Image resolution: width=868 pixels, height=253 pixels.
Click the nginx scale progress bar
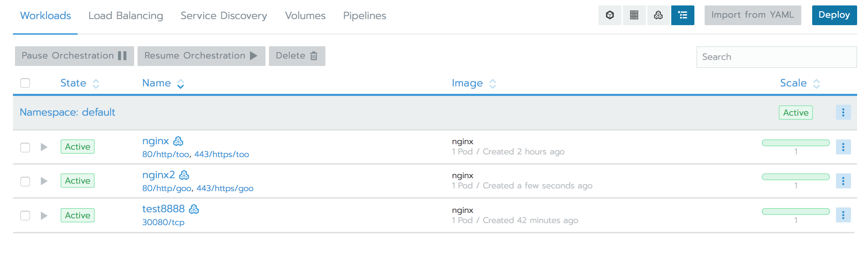pos(795,143)
